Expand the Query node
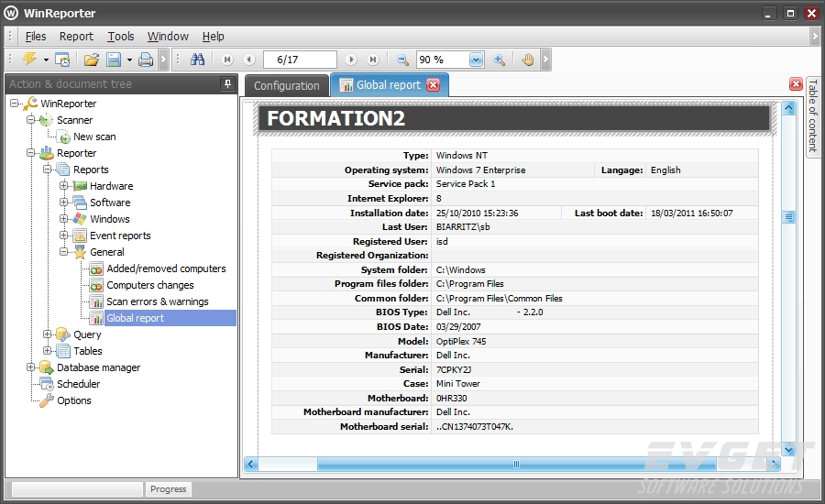The height and width of the screenshot is (504, 825). pos(48,334)
